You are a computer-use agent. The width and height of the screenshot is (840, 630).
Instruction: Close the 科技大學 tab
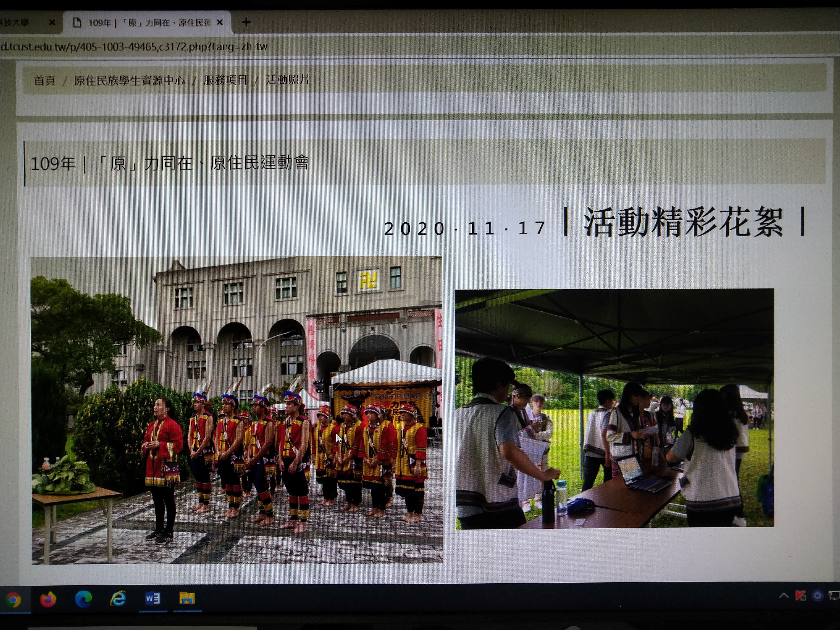click(52, 23)
